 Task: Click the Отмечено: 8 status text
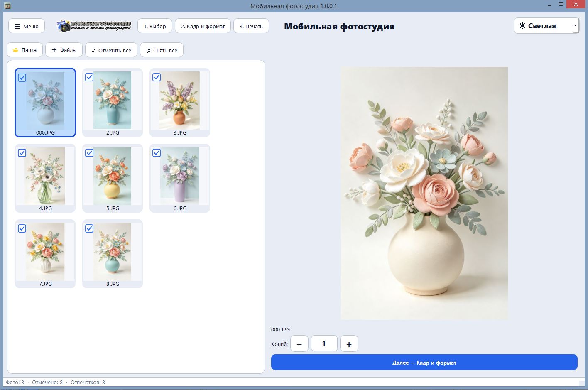click(47, 382)
